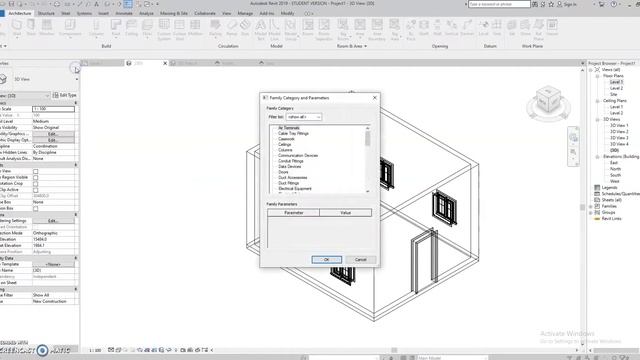Expand the Families node in Project Browser
Screen dimensions: 640x360
pyautogui.click(x=591, y=207)
